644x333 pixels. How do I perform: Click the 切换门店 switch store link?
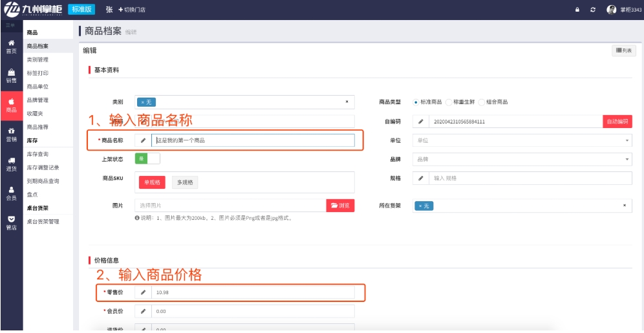132,10
